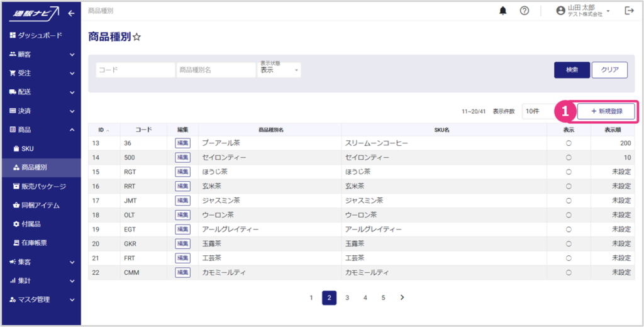Open 販売パッケージ in the sidebar

pos(43,186)
